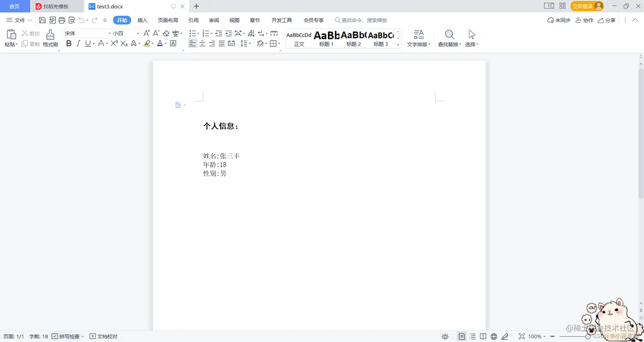The image size is (644, 342).
Task: Expand the styles gallery list
Action: click(x=398, y=44)
